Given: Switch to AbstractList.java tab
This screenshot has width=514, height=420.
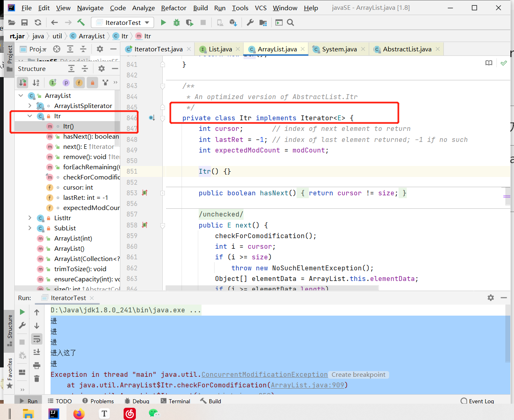Looking at the screenshot, I should pos(407,49).
